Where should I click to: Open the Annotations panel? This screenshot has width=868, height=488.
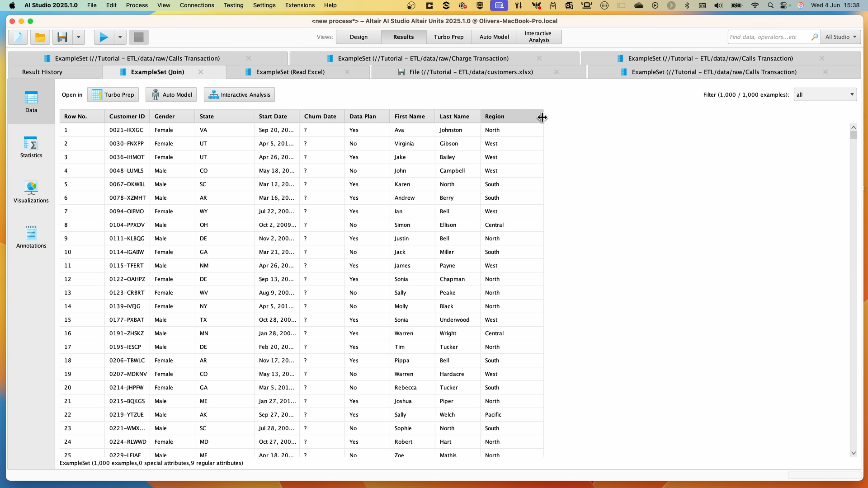tap(31, 237)
